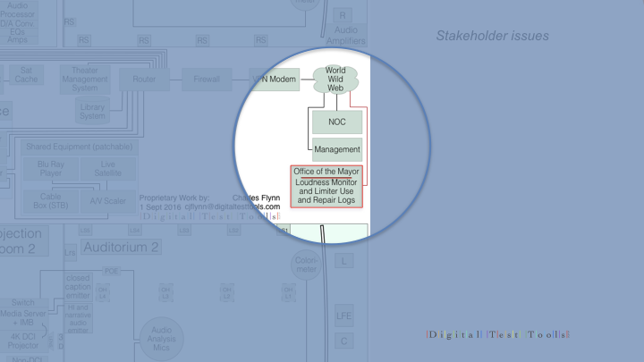
Task: Click the POE label
Action: 111,271
